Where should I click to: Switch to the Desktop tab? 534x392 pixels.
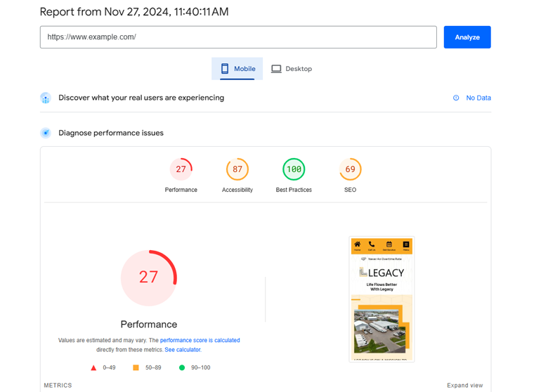tap(292, 69)
